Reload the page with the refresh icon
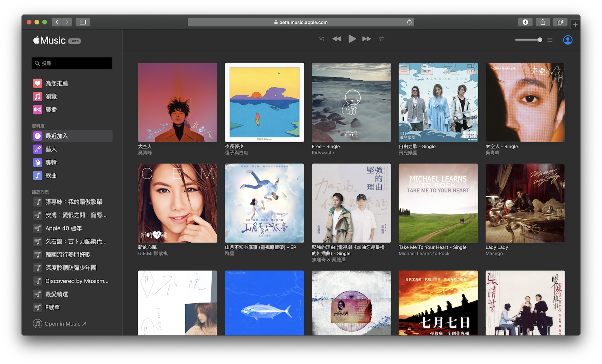The width and height of the screenshot is (602, 364). pos(409,22)
